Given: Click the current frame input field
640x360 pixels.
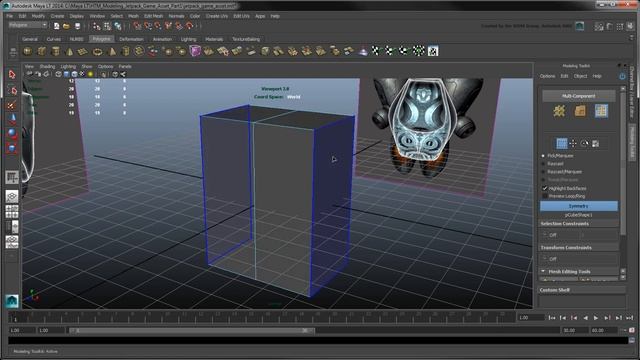Looking at the screenshot, I should click(x=531, y=318).
